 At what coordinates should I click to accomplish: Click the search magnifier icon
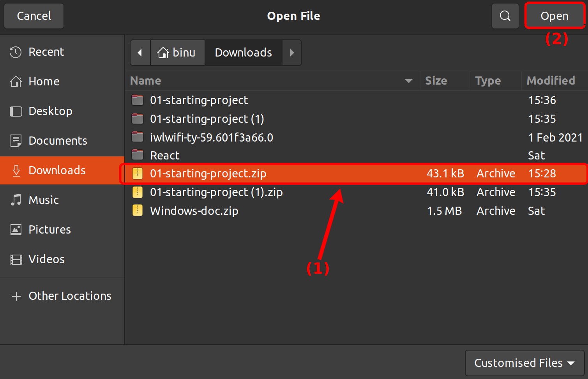pos(505,16)
